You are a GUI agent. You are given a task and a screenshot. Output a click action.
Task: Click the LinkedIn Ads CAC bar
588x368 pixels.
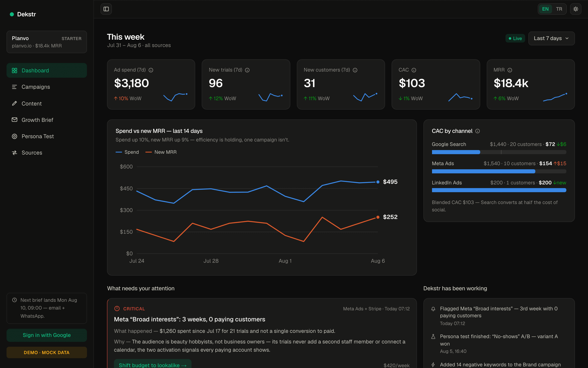click(499, 190)
